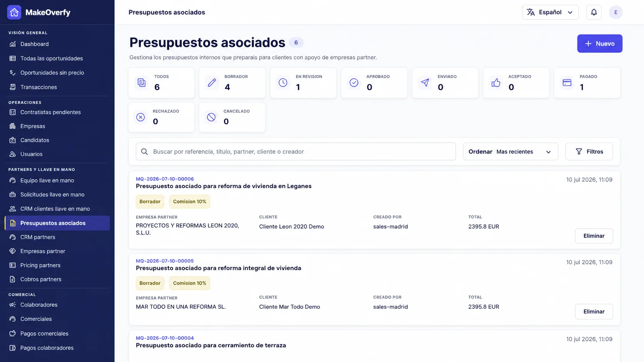
Task: Click the Enviado paper plane icon
Action: coord(425,83)
